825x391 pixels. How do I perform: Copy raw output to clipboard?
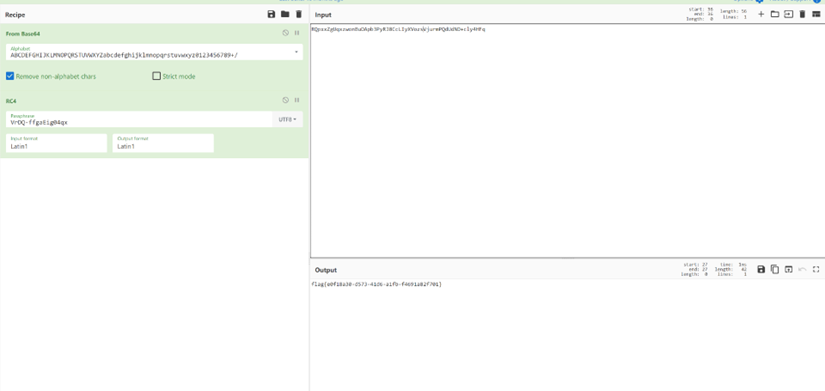tap(774, 269)
